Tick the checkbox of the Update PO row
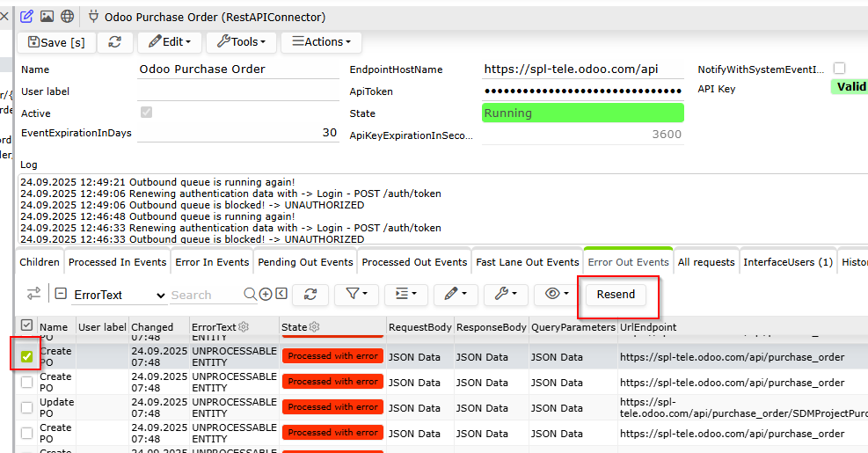 (x=26, y=407)
